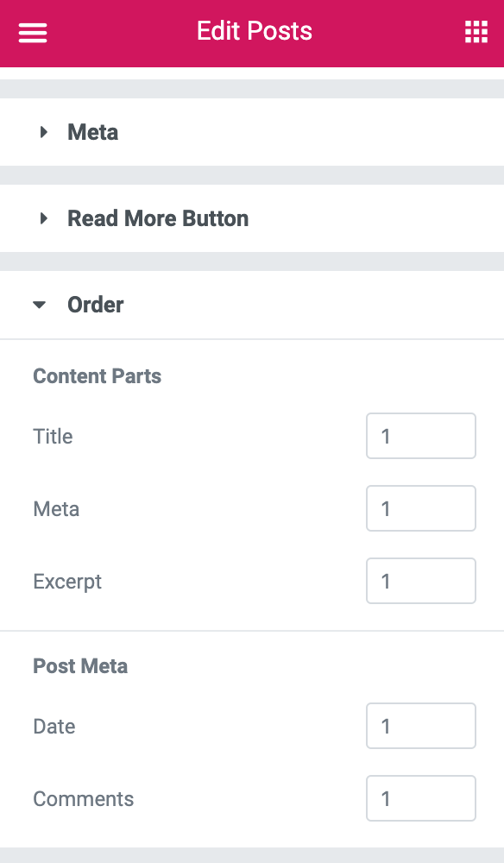Viewport: 504px width, 863px height.
Task: Expand the Meta section arrow
Action: (x=43, y=132)
